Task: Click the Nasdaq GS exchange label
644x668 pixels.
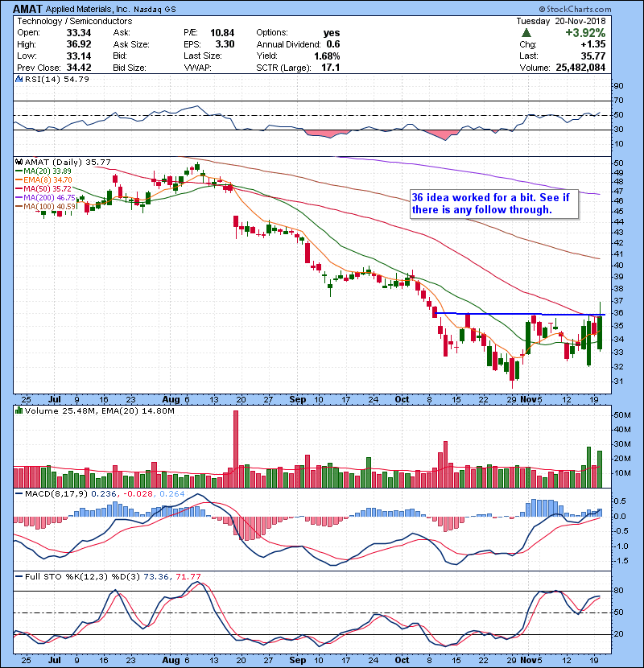Action: pos(155,9)
